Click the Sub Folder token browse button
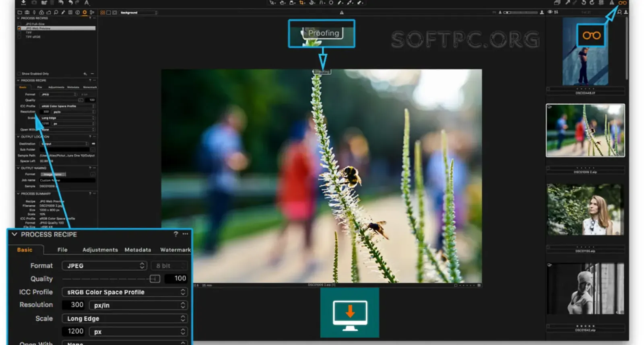The image size is (644, 345). click(93, 150)
